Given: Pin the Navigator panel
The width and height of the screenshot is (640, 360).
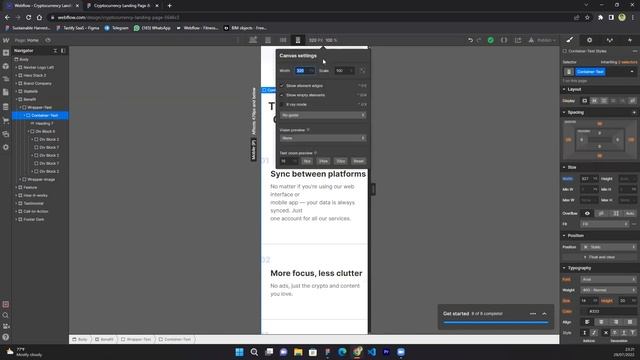Looking at the screenshot, I should coord(63,51).
